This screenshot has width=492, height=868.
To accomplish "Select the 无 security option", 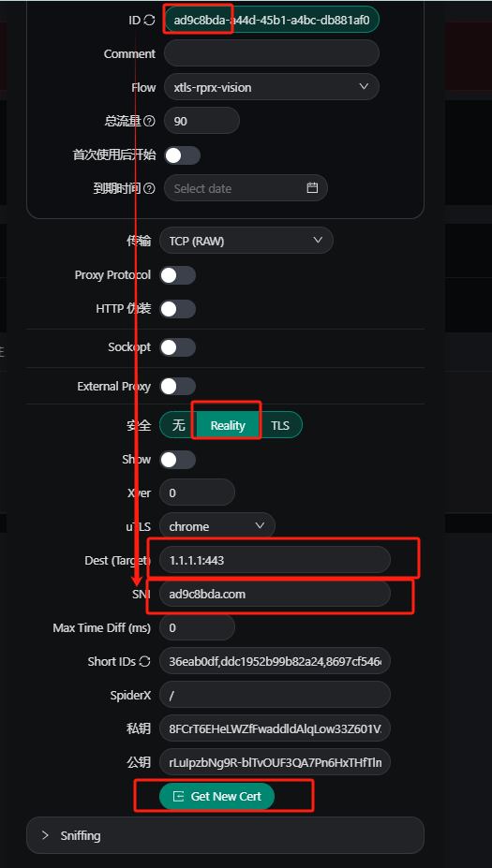I will 178,425.
